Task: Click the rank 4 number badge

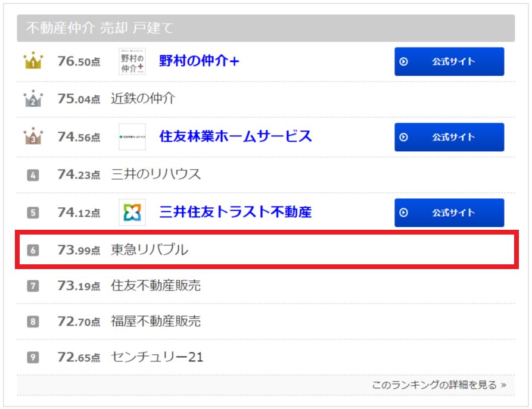Action: click(x=33, y=175)
